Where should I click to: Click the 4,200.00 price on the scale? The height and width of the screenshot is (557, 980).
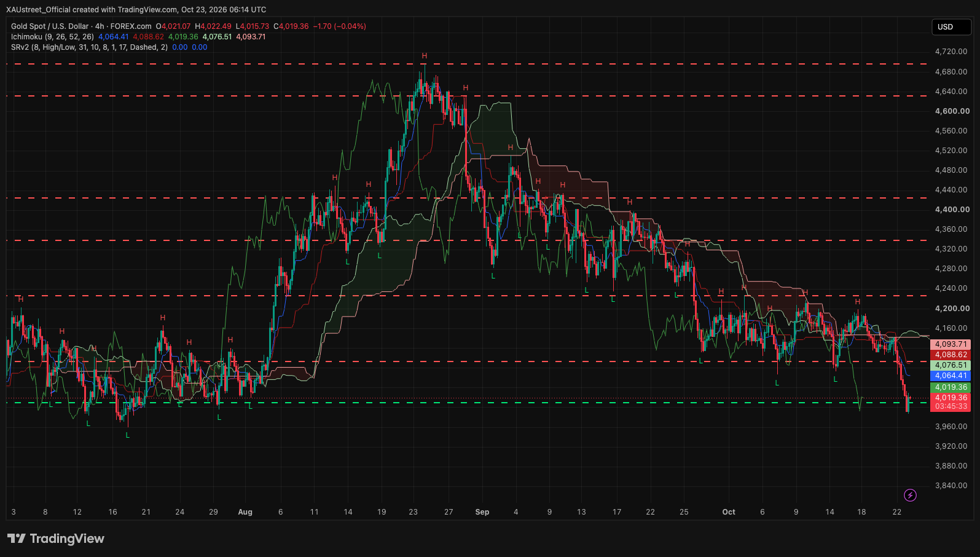coord(952,309)
